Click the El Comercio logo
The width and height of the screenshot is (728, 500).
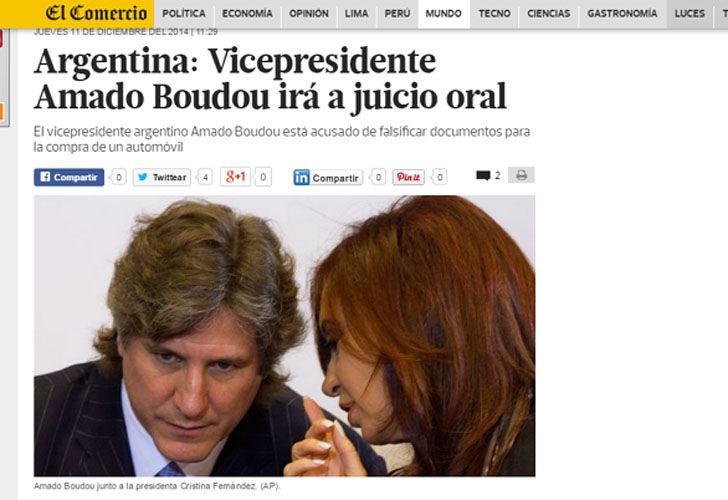[96, 13]
